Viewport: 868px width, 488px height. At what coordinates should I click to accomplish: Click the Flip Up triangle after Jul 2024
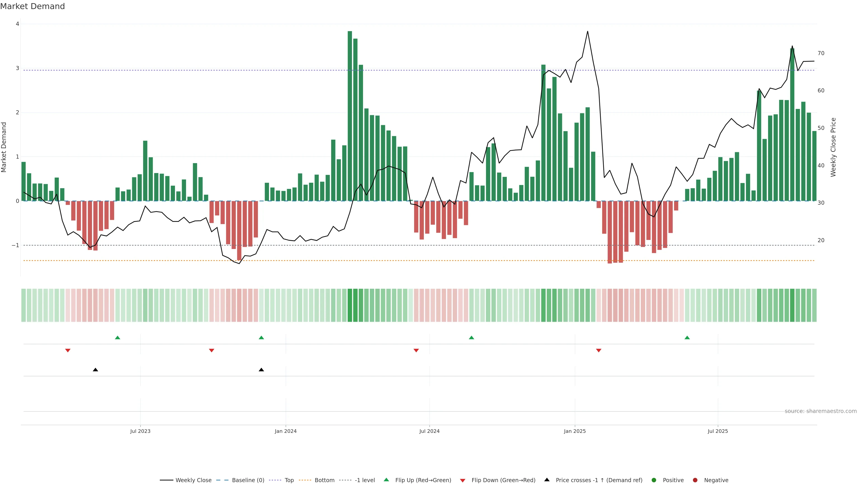click(x=471, y=338)
